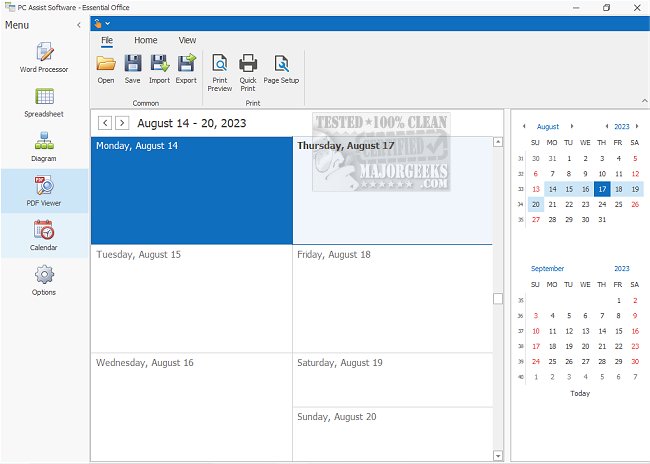Viewport: 650px width, 464px height.
Task: Select Sunday, August 20 day cell
Action: 392,434
